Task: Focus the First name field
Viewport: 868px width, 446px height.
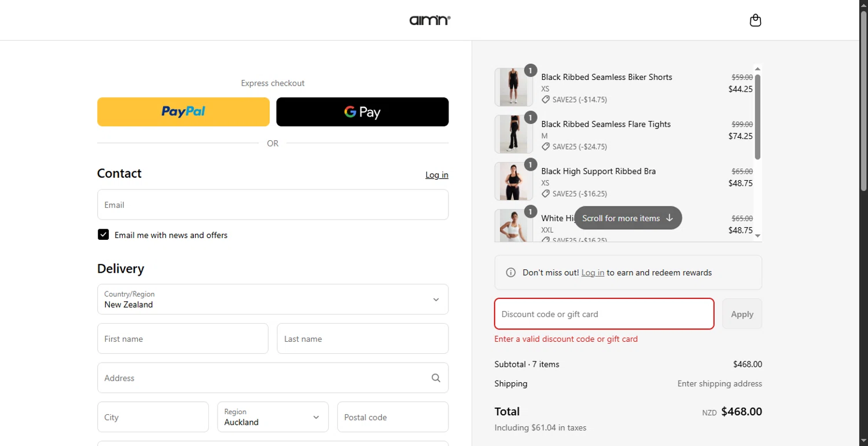Action: pos(183,339)
